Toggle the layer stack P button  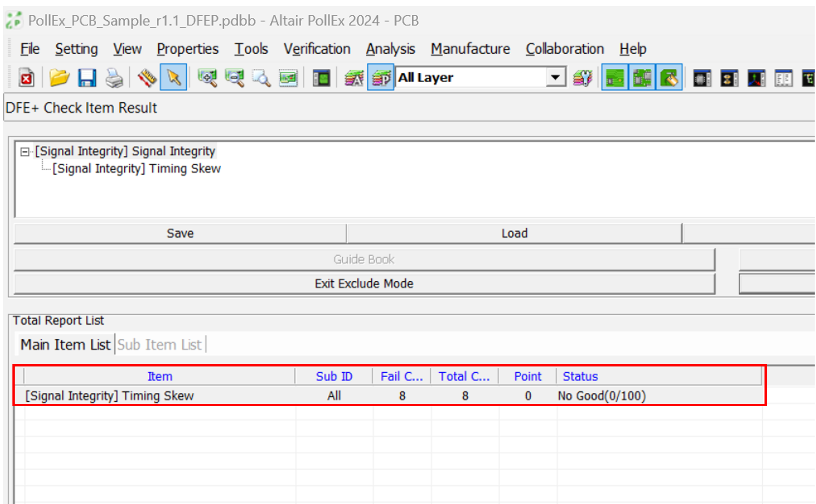tap(381, 78)
